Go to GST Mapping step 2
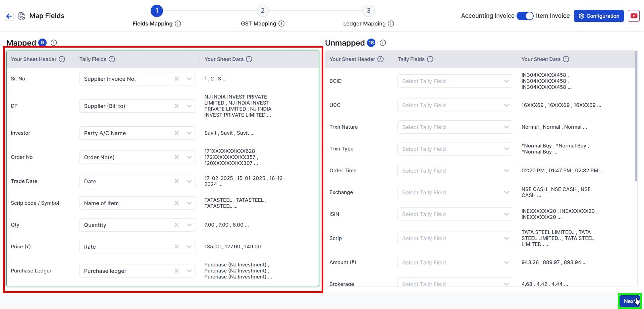The image size is (644, 309). tap(263, 11)
